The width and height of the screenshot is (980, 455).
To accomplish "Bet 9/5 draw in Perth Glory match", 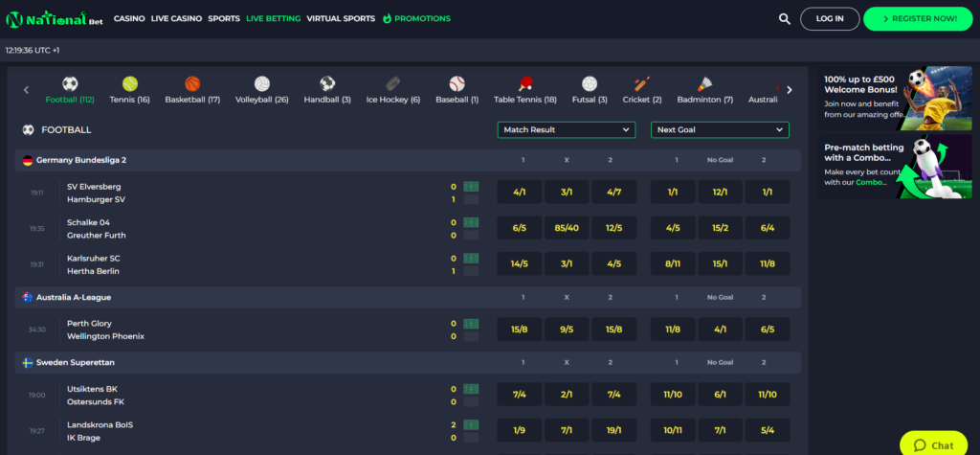I will [567, 330].
